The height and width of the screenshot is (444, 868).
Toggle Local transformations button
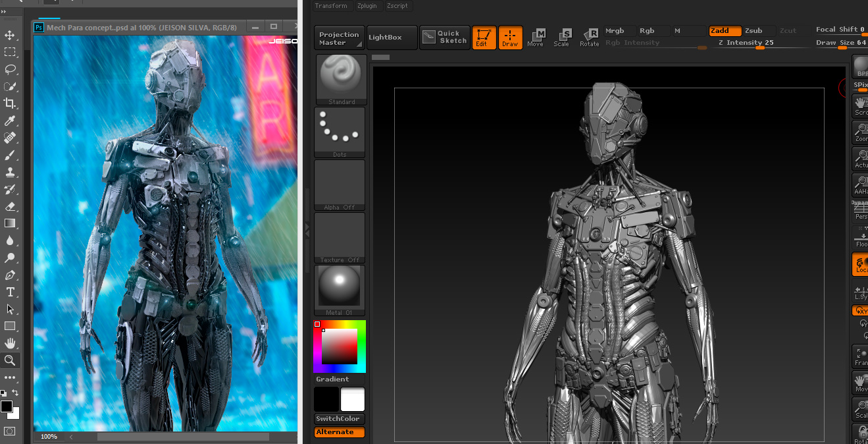(x=861, y=264)
